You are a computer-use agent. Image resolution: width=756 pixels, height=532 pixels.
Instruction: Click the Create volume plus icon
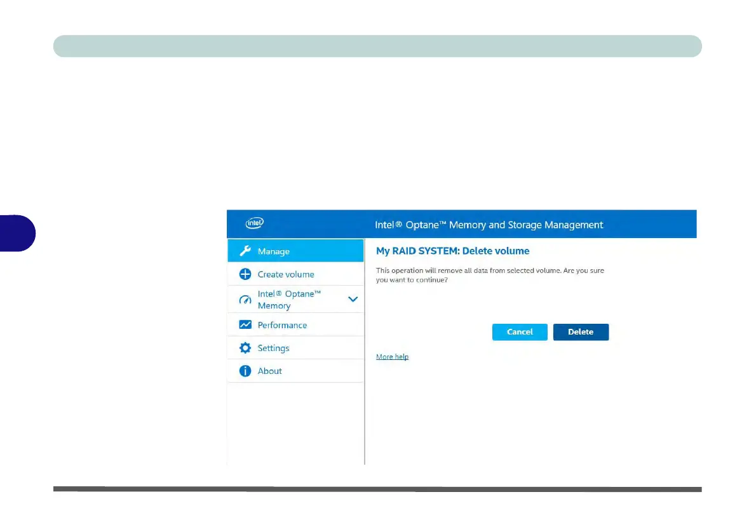245,274
